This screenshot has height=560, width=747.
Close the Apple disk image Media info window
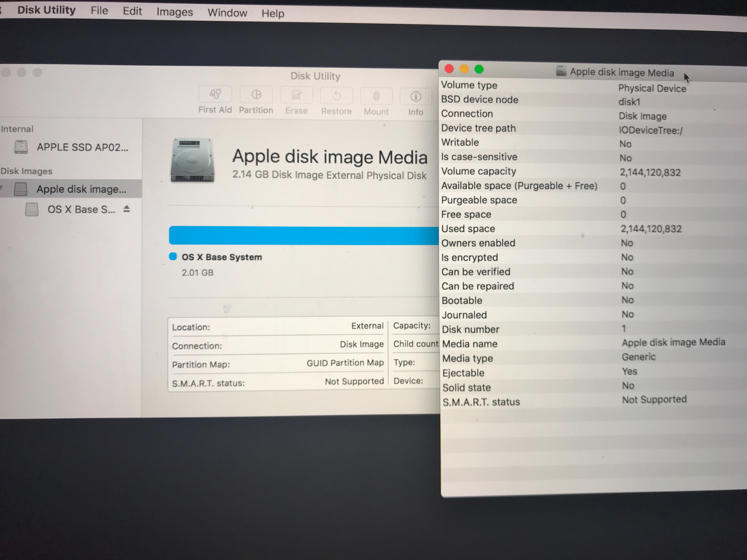pyautogui.click(x=449, y=69)
